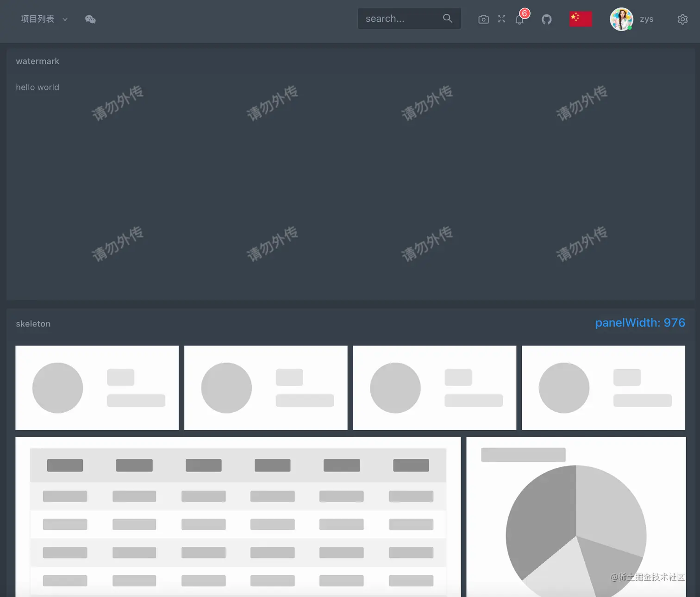Toggle fullscreen with the expand arrows icon

click(501, 19)
